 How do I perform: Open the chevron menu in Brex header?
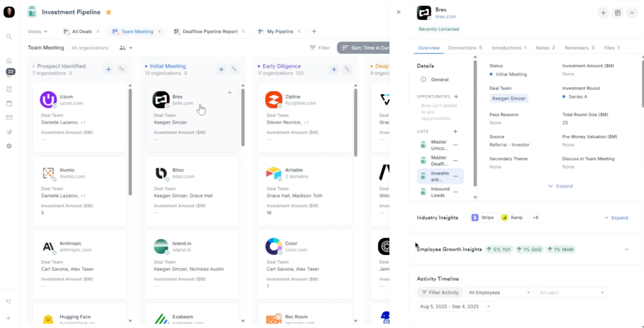coord(632,13)
